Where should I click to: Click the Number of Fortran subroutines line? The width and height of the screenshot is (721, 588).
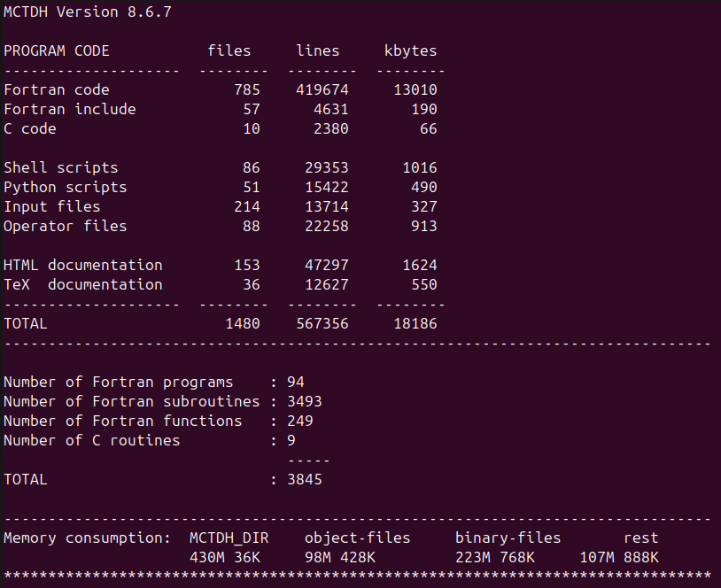132,401
